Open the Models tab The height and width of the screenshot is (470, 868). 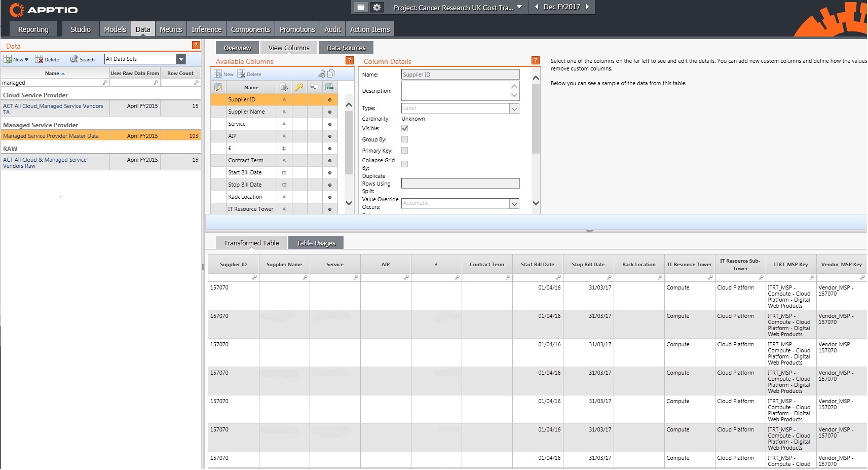coord(115,29)
